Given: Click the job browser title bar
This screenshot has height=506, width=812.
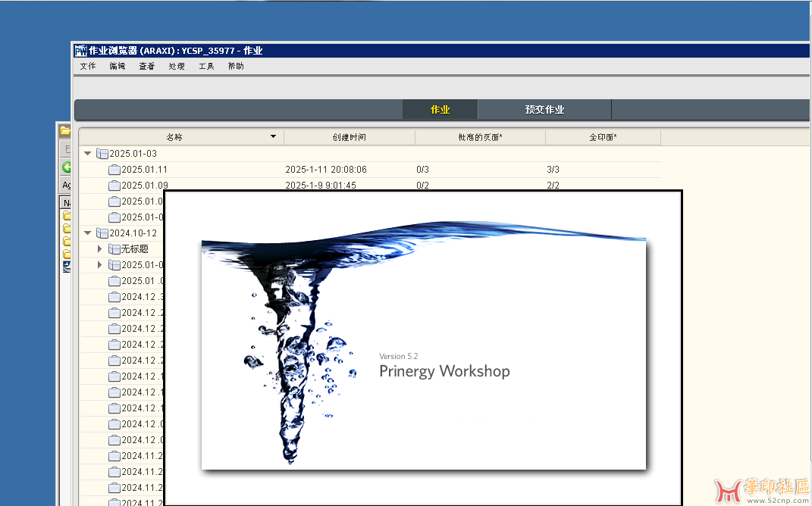Looking at the screenshot, I should coord(441,51).
